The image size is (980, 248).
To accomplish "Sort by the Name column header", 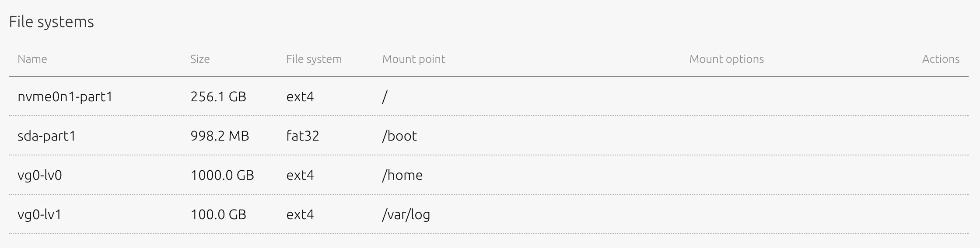I will coord(32,59).
